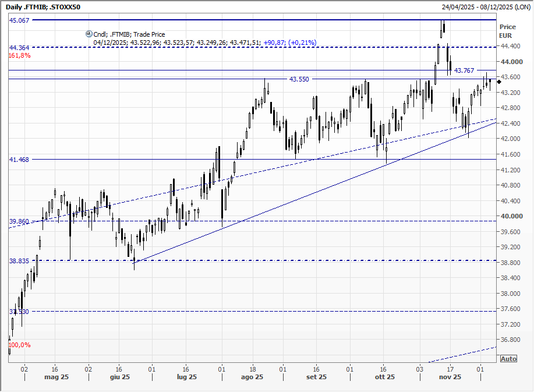
Task: Select the 45.067 resistance level label
Action: click(x=19, y=20)
